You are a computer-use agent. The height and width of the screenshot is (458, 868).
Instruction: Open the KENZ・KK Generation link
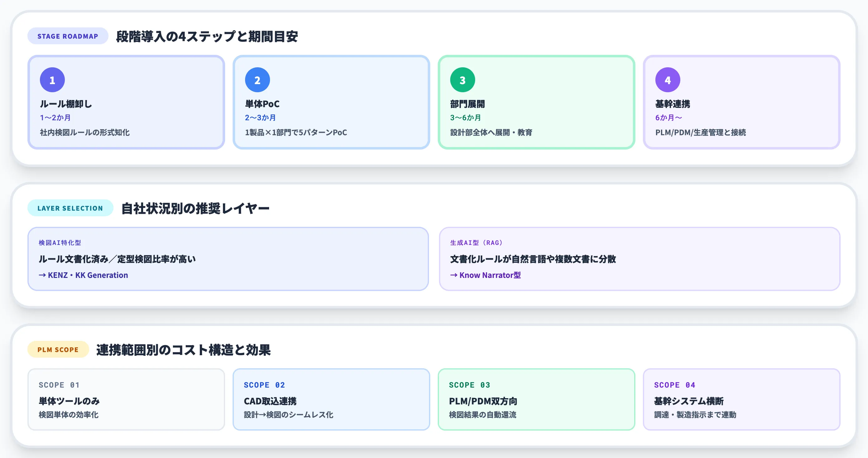(83, 275)
